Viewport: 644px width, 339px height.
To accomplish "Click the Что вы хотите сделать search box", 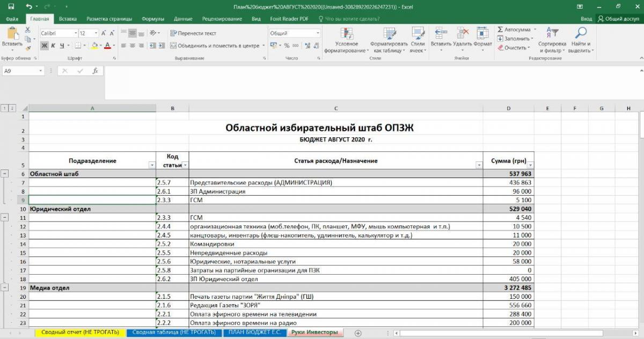I will click(349, 19).
